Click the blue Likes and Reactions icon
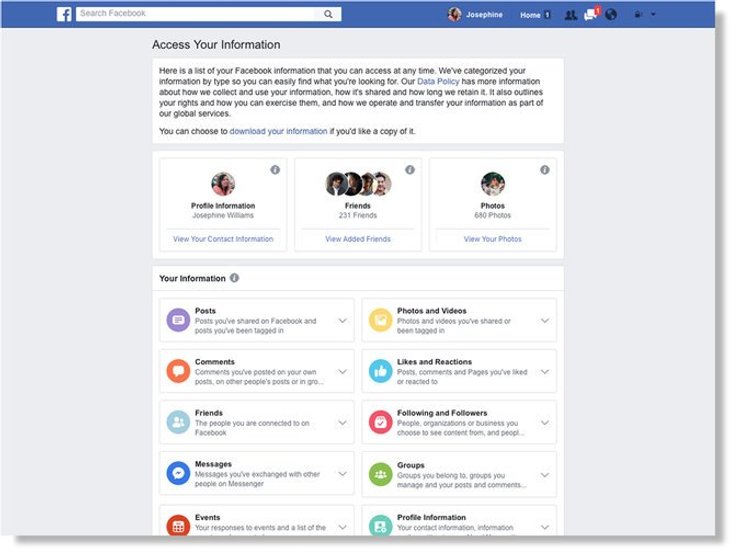Image resolution: width=740 pixels, height=554 pixels. click(380, 371)
